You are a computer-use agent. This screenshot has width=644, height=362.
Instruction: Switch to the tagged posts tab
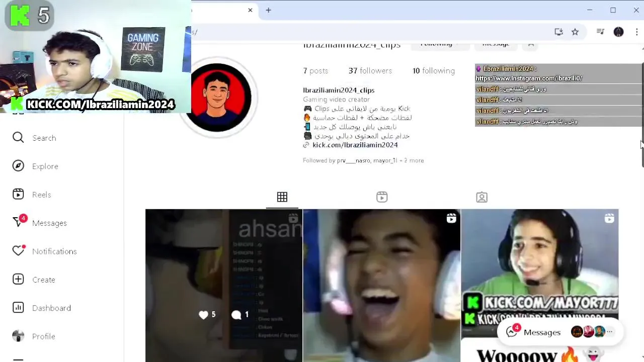pos(481,197)
